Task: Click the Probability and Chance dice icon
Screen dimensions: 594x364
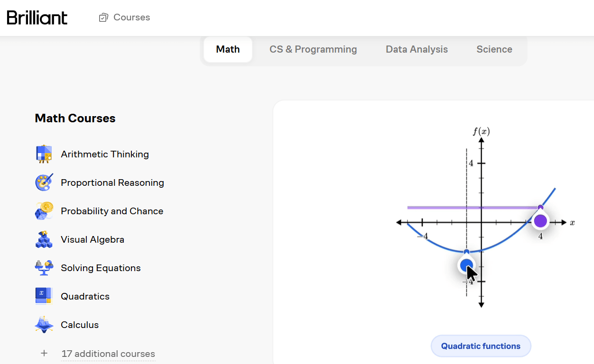Action: (x=44, y=211)
